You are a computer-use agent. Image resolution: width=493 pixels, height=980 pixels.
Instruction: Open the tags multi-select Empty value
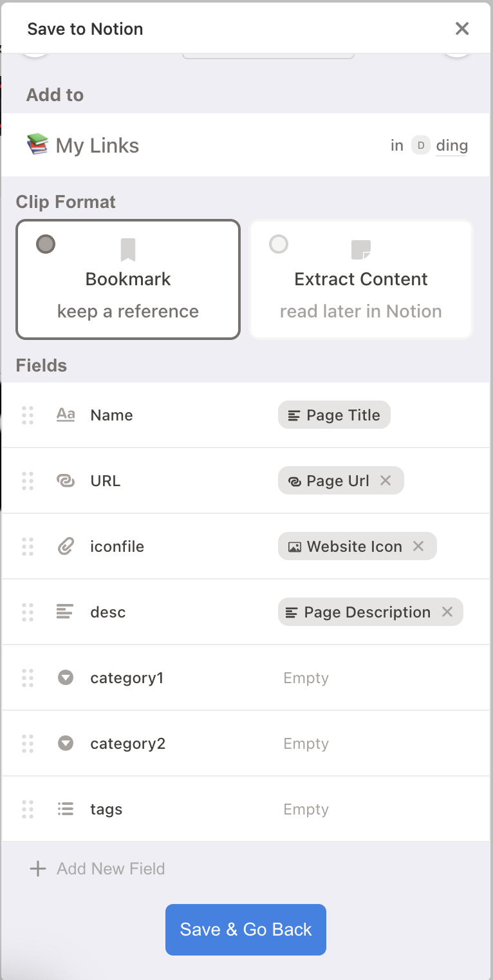306,809
